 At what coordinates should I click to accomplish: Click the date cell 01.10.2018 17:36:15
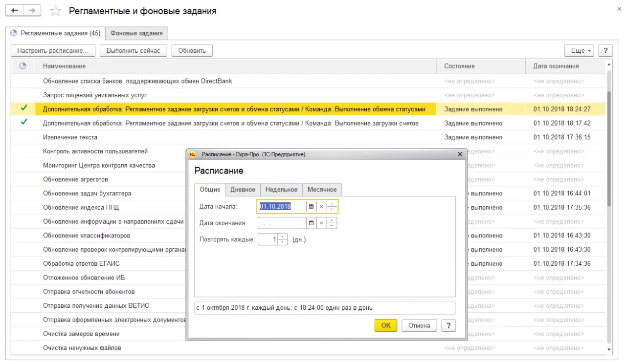pos(565,137)
